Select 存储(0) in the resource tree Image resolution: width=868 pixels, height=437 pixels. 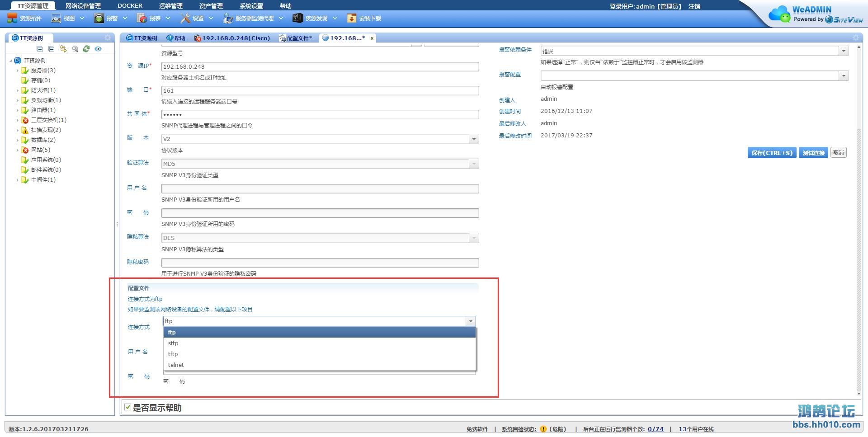(41, 80)
